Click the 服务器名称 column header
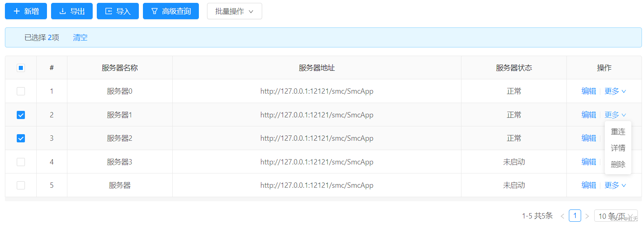This screenshot has height=225, width=644. [x=120, y=68]
